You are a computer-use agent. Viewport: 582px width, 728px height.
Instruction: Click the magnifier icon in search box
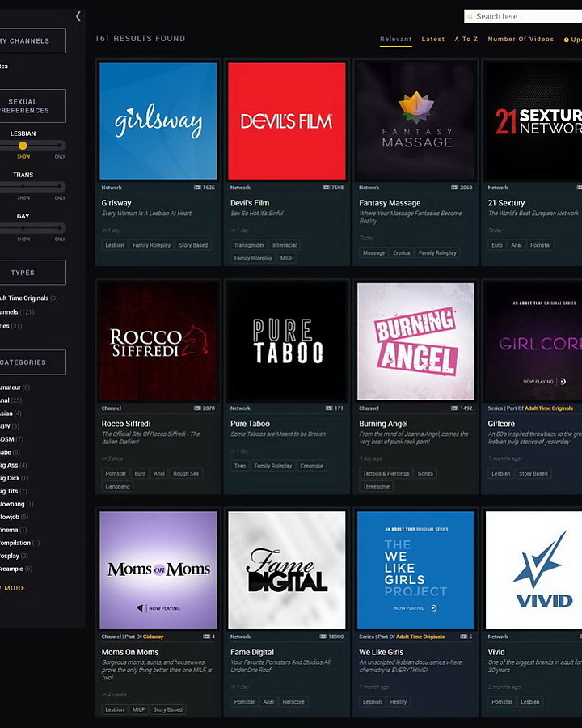[x=470, y=16]
